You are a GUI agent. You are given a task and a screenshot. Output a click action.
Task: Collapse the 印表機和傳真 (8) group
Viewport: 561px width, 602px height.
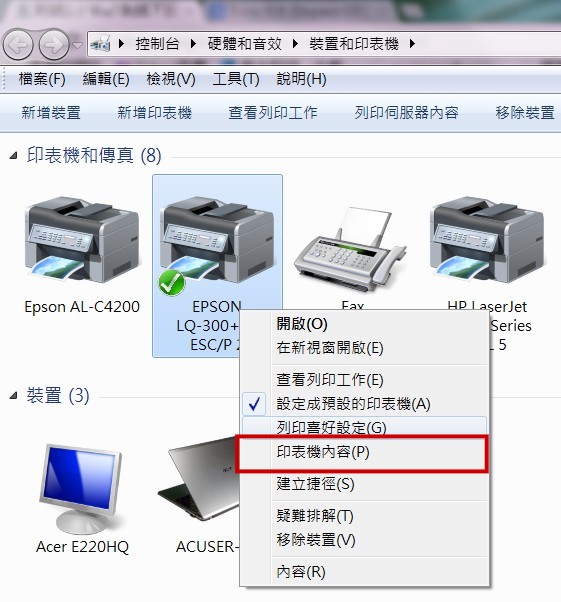tap(13, 155)
